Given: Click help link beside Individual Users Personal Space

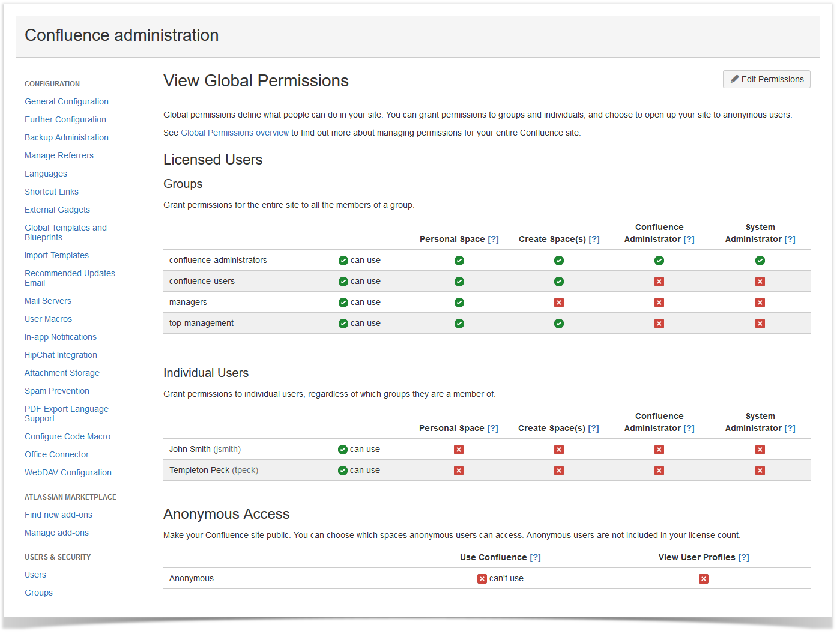Looking at the screenshot, I should tap(492, 428).
